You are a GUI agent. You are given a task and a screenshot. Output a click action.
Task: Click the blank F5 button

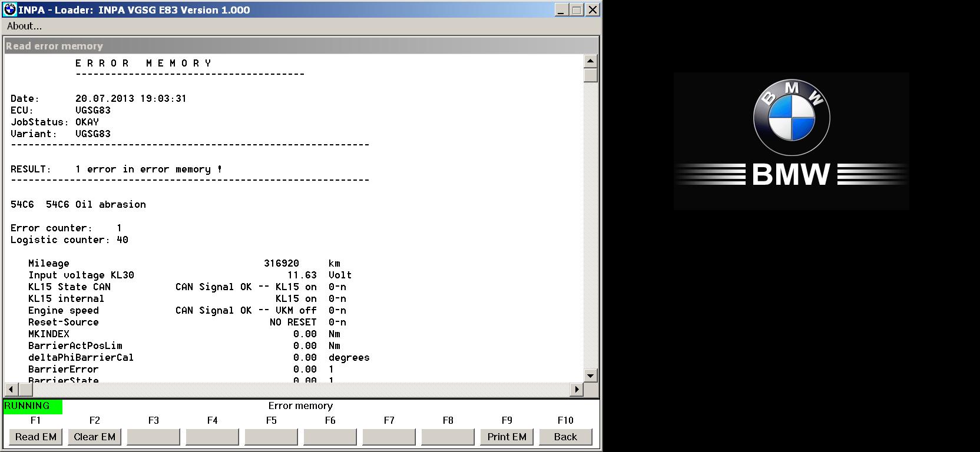pos(272,437)
